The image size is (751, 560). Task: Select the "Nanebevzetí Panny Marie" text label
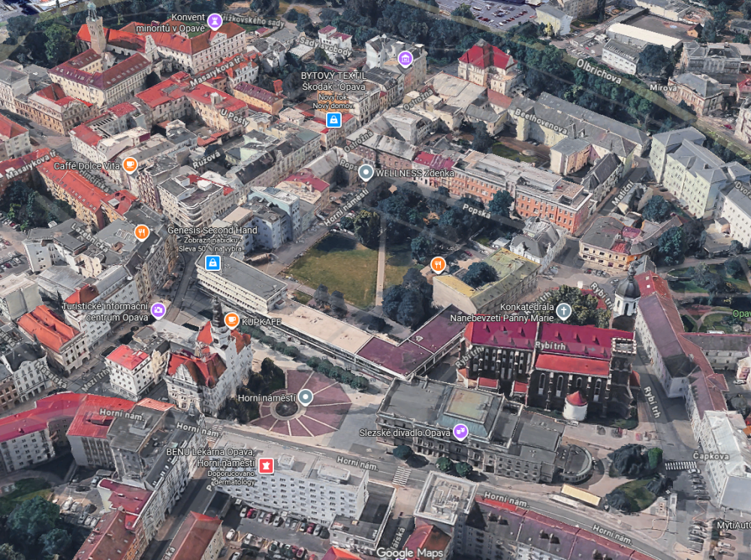click(x=500, y=318)
